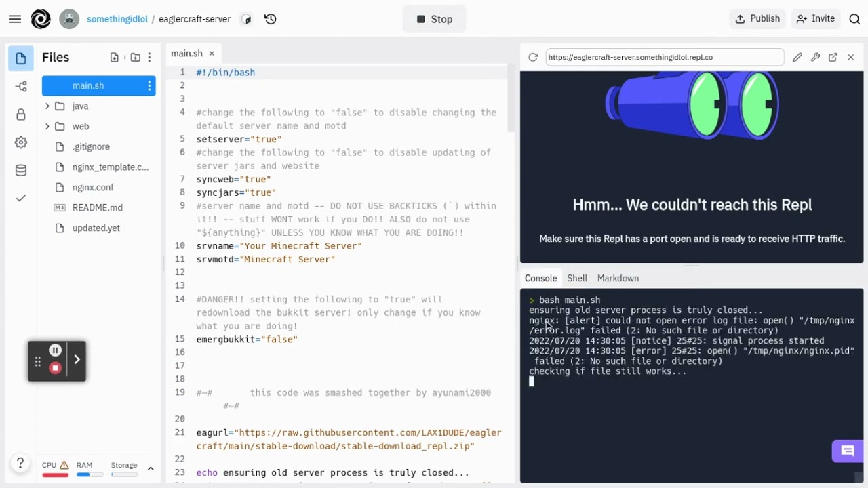
Task: Click the new file icon in Files
Action: (115, 58)
